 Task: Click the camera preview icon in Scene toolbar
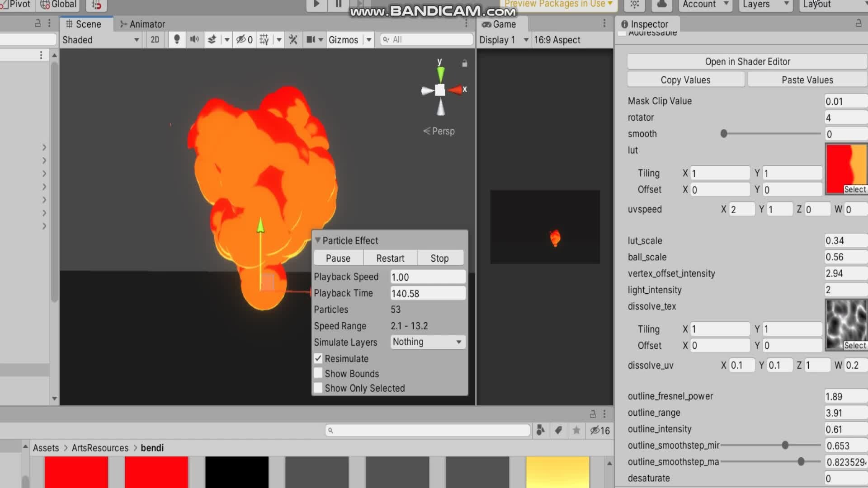311,40
